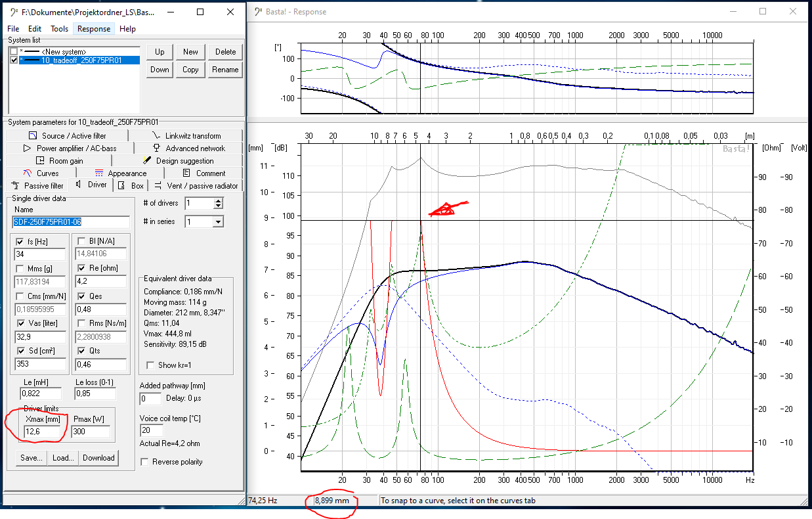Select the New system list entry
Image resolution: width=812 pixels, height=519 pixels.
click(63, 51)
